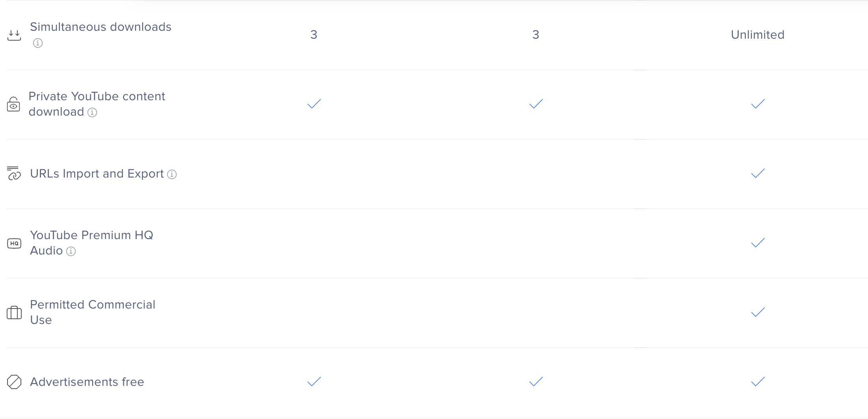Screen dimensions: 868x419
Task: Click third plan's URLs Import Export checkmark
Action: pyautogui.click(x=758, y=173)
